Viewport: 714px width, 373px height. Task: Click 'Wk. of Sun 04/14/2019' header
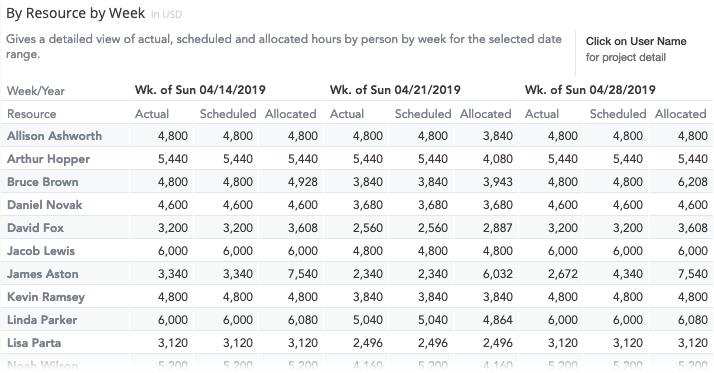point(200,90)
